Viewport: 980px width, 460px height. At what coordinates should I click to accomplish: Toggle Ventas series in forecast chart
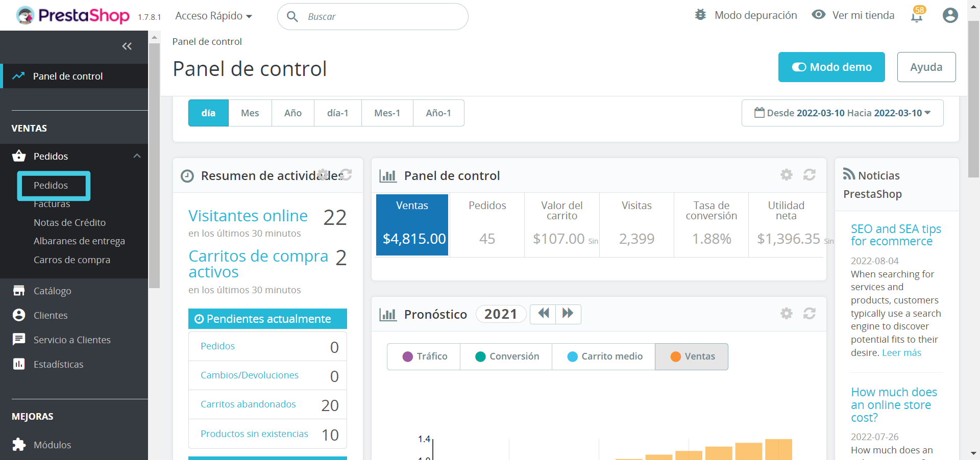pos(692,356)
